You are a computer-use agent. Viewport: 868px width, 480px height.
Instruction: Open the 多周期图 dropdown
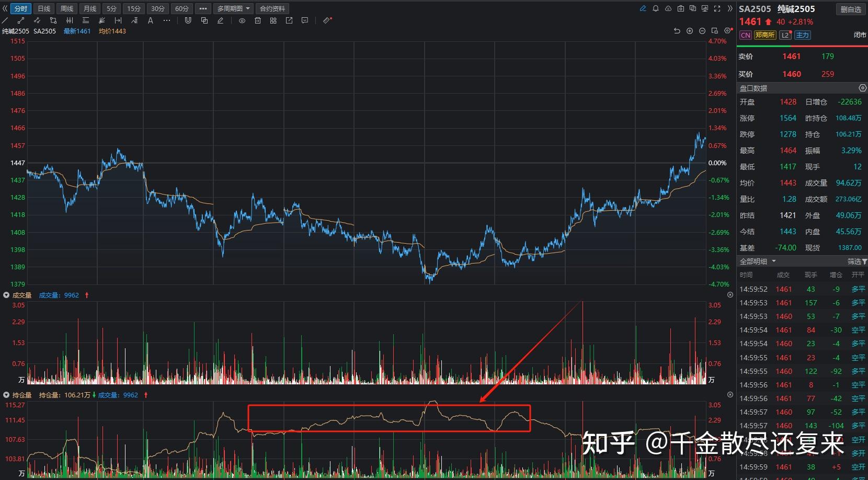(x=233, y=8)
